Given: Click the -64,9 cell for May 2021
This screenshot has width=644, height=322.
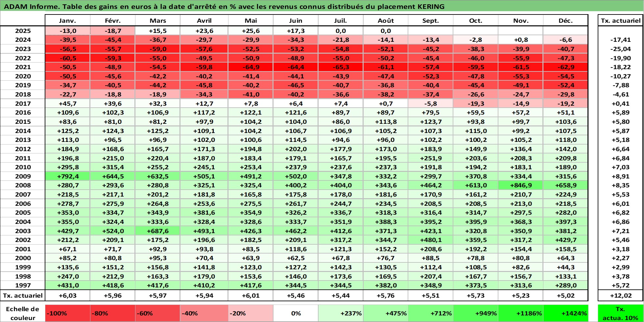Looking at the screenshot, I should pos(250,67).
